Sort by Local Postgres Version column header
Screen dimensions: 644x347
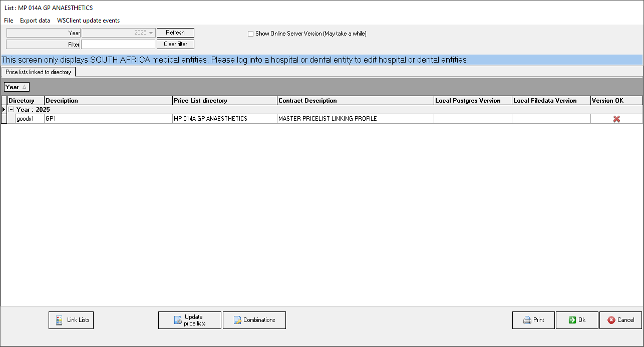pyautogui.click(x=473, y=101)
